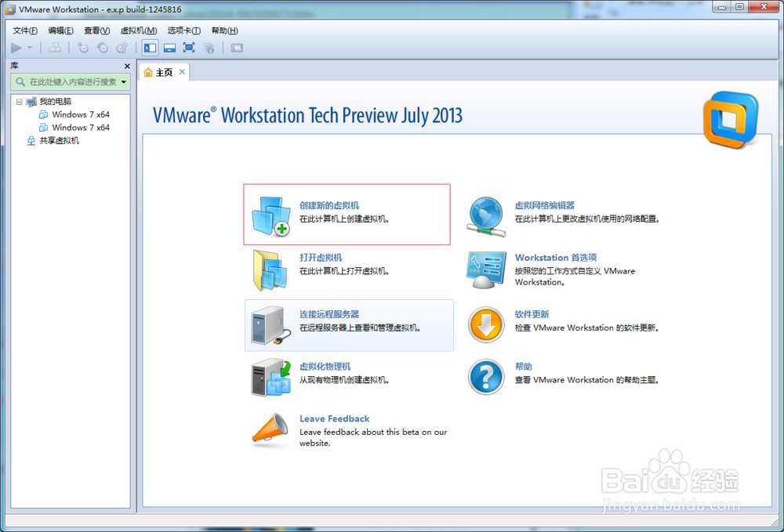Image resolution: width=784 pixels, height=532 pixels.
Task: Take a snapshot using the clock icon
Action: (x=83, y=48)
